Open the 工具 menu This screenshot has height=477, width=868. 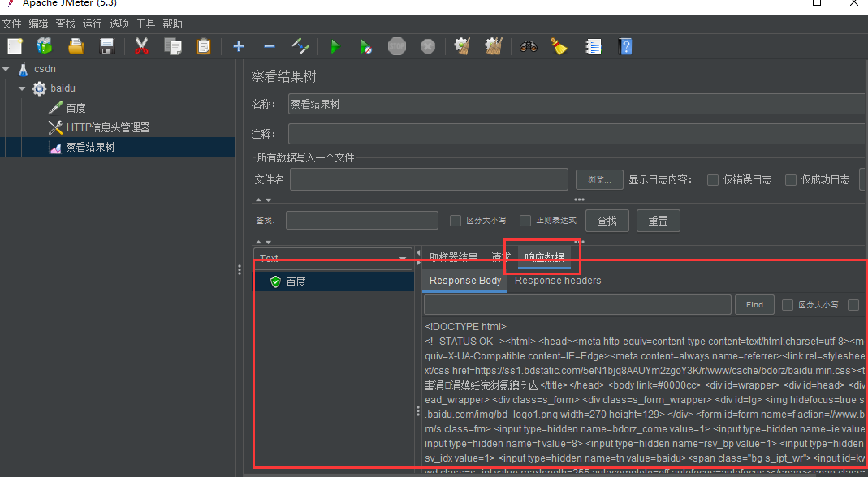pos(145,24)
